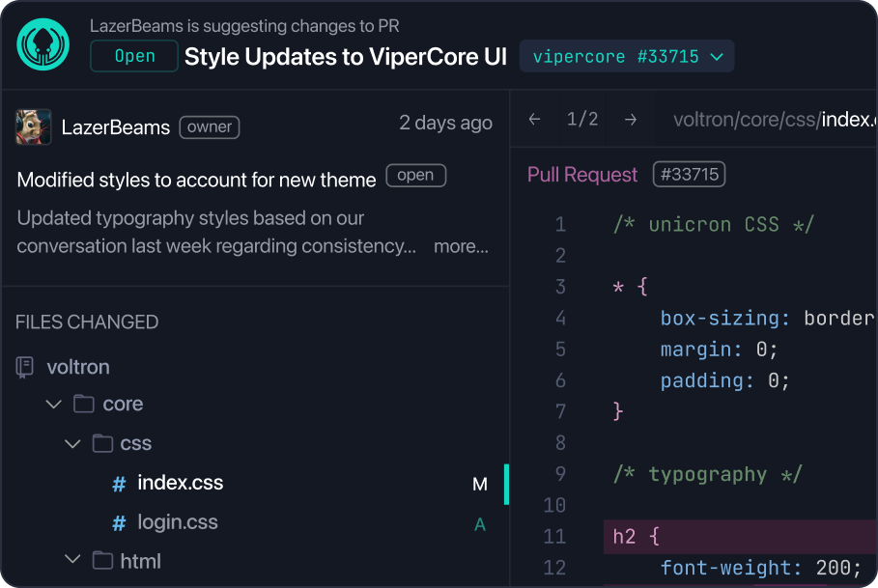Click line number 7 in gutter
878x588 pixels.
(560, 411)
